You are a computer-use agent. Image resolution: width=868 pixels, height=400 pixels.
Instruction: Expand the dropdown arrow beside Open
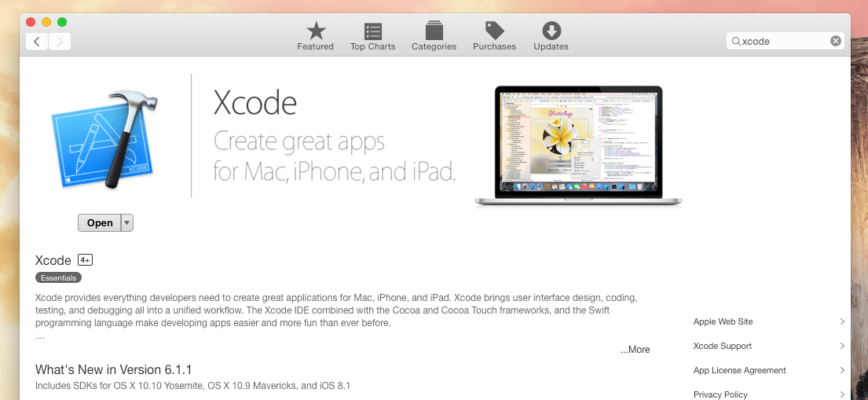127,222
